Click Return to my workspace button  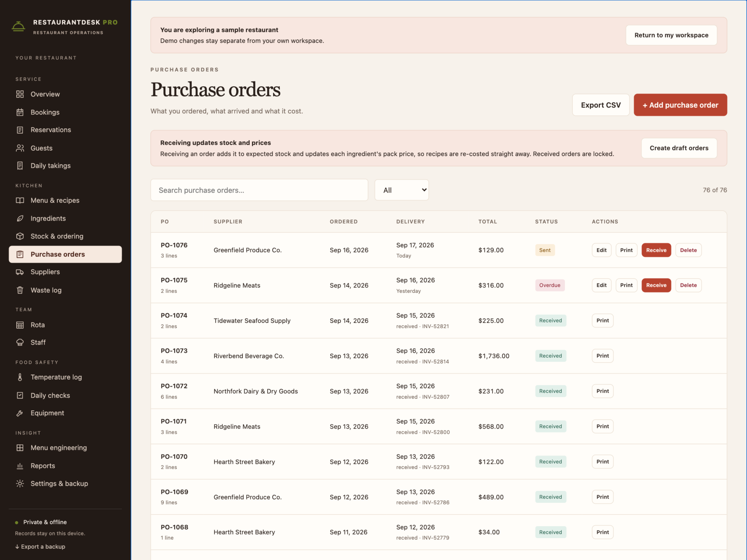[x=671, y=35]
